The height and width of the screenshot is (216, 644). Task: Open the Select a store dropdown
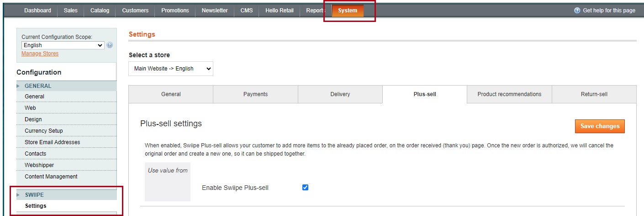coord(171,69)
